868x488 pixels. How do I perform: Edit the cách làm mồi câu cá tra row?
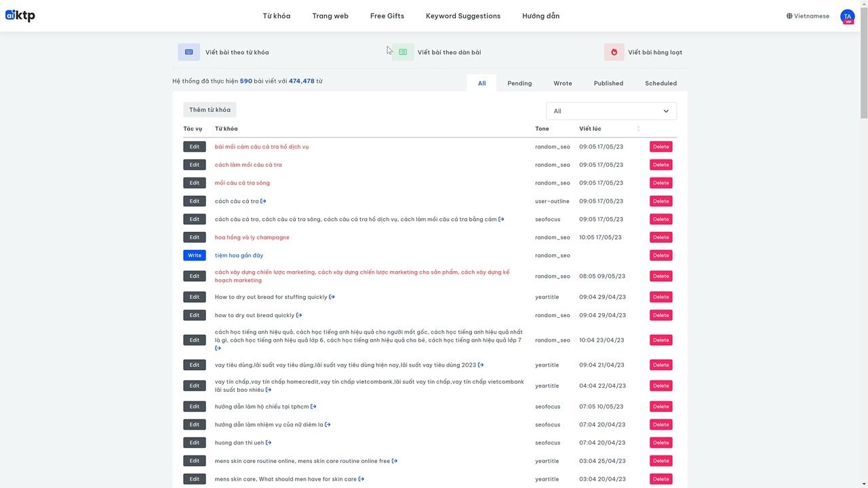(x=195, y=165)
